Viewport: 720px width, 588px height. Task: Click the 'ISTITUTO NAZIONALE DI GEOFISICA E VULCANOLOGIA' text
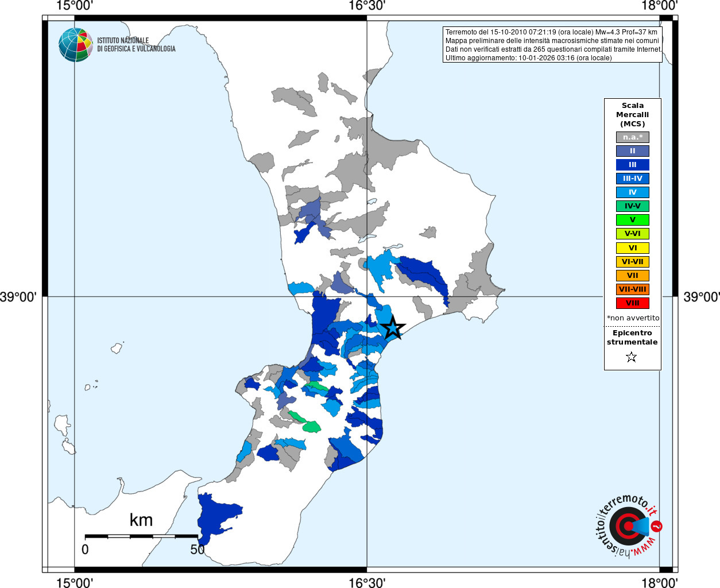pos(136,45)
